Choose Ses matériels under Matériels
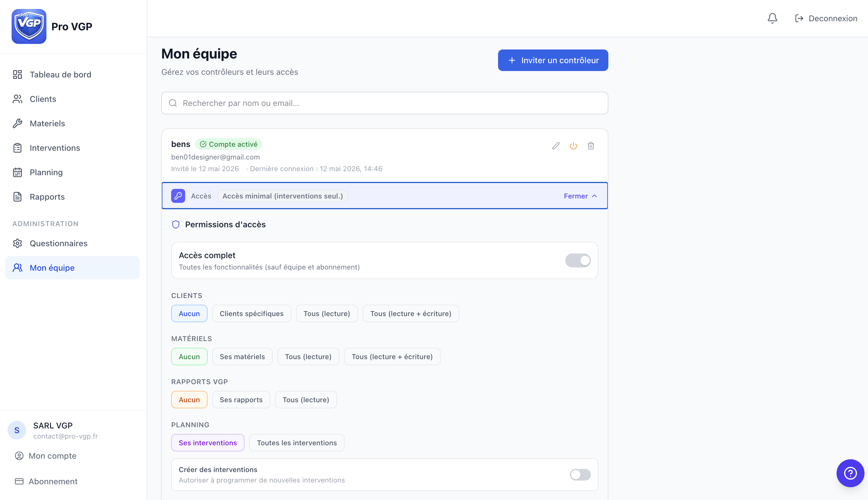 coord(242,357)
